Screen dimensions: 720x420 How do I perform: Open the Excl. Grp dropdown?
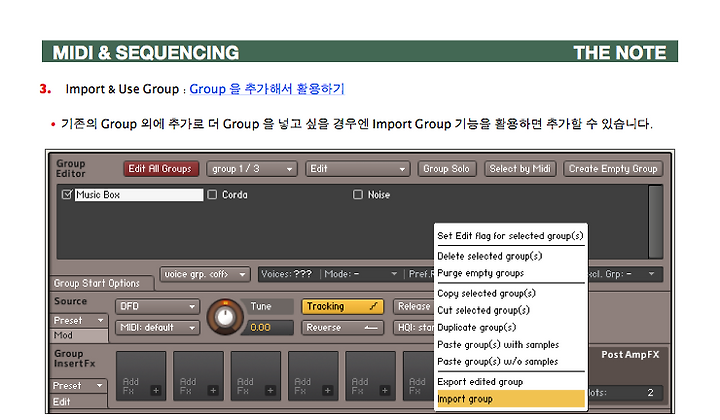click(x=624, y=274)
